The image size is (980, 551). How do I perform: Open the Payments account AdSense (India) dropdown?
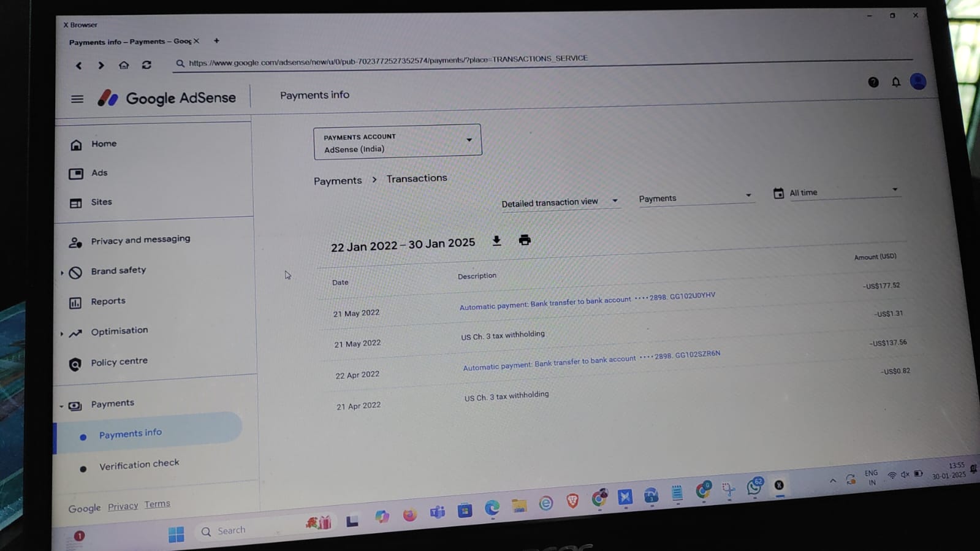[x=397, y=142]
